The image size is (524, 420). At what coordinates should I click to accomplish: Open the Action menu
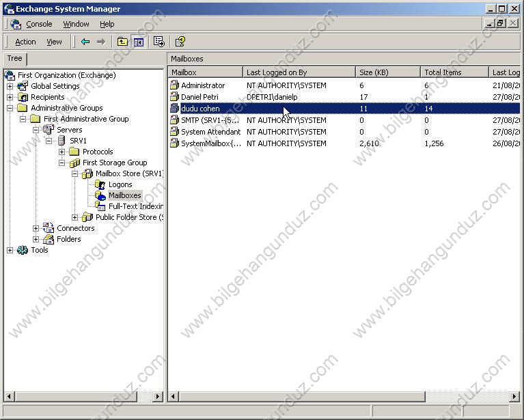(x=25, y=42)
